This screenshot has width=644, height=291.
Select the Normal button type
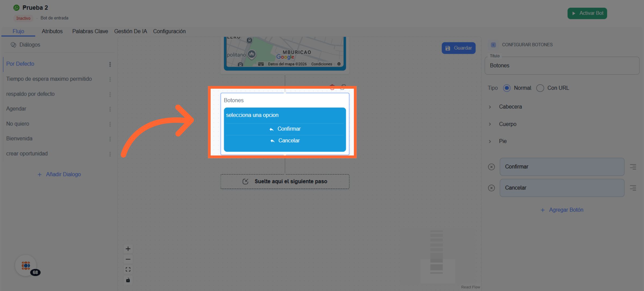pos(507,88)
